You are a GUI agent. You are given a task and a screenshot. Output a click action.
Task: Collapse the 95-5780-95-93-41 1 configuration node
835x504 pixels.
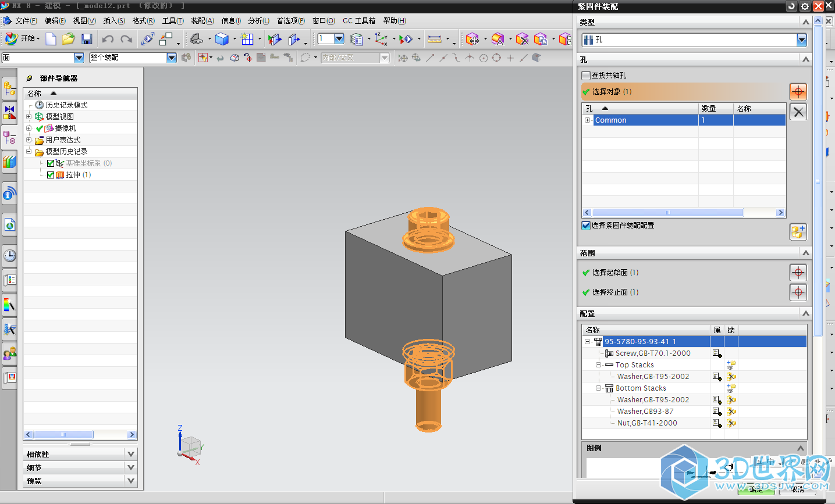[x=588, y=342]
